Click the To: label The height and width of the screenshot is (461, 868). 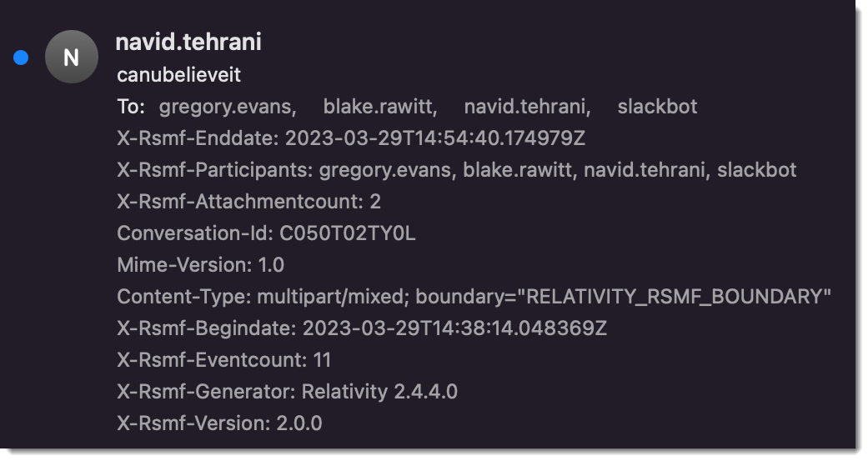(131, 106)
